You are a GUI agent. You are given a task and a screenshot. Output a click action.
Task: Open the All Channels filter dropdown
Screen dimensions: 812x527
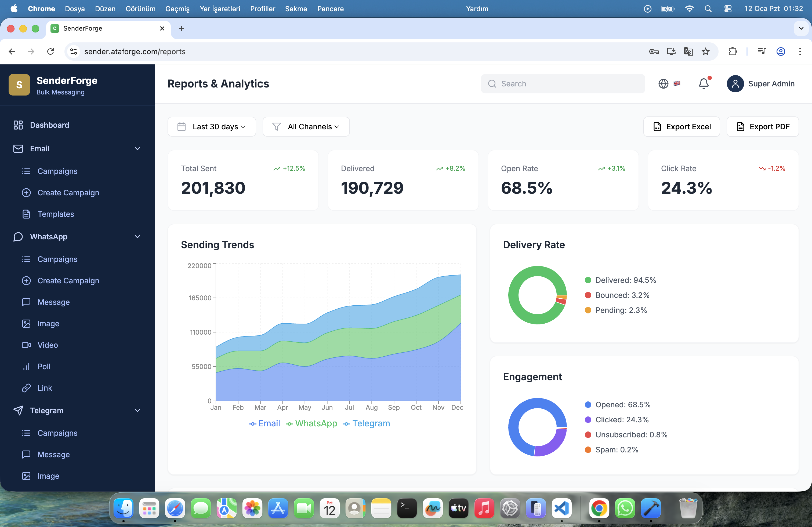pyautogui.click(x=306, y=127)
